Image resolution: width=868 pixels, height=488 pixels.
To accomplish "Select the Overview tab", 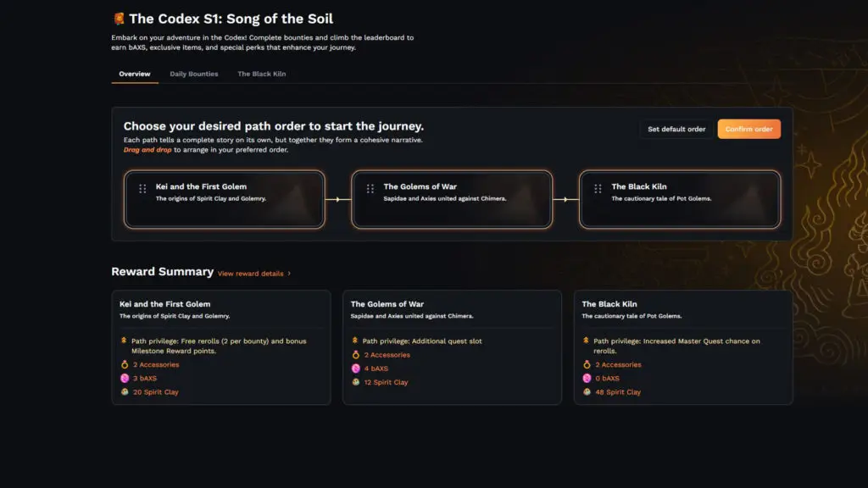I will (135, 74).
